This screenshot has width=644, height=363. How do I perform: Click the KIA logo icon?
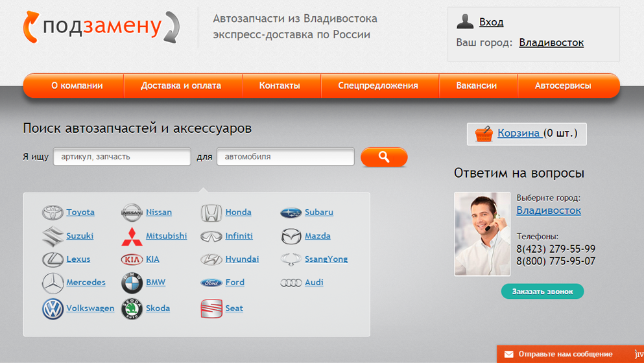[x=132, y=259]
